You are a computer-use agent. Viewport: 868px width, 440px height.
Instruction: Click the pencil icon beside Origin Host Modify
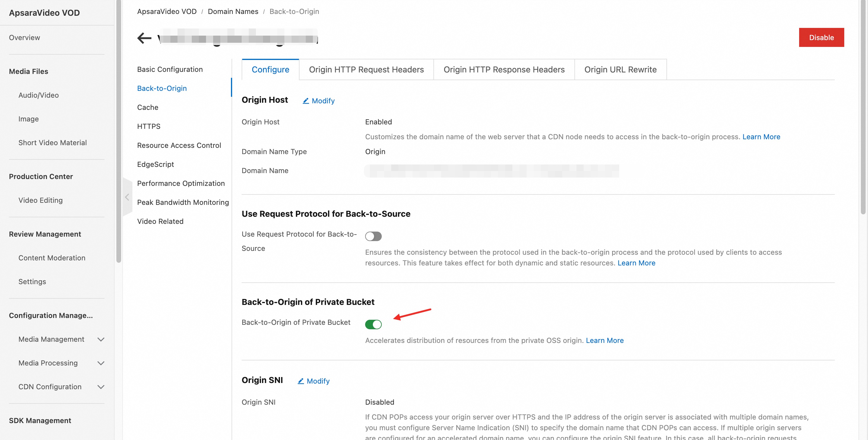click(306, 101)
